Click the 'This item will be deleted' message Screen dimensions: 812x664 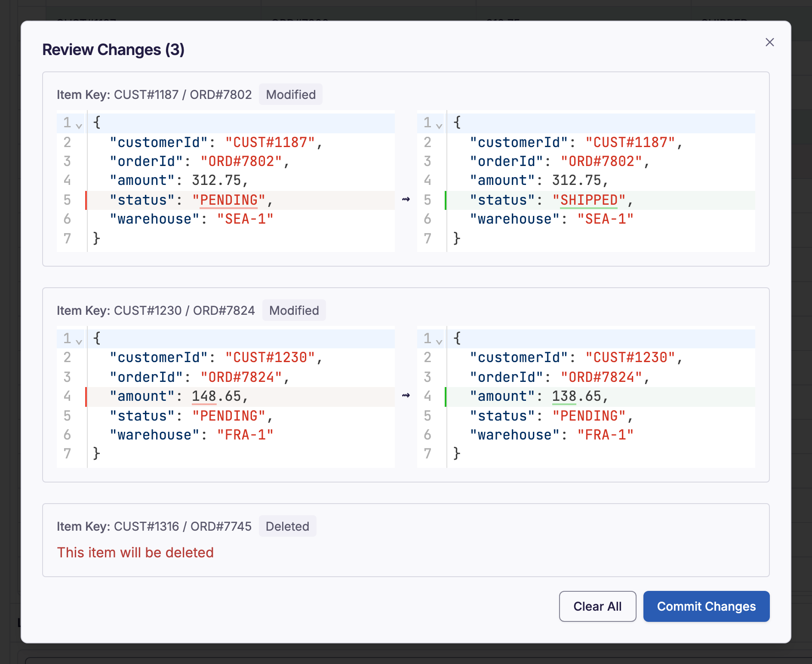tap(135, 552)
